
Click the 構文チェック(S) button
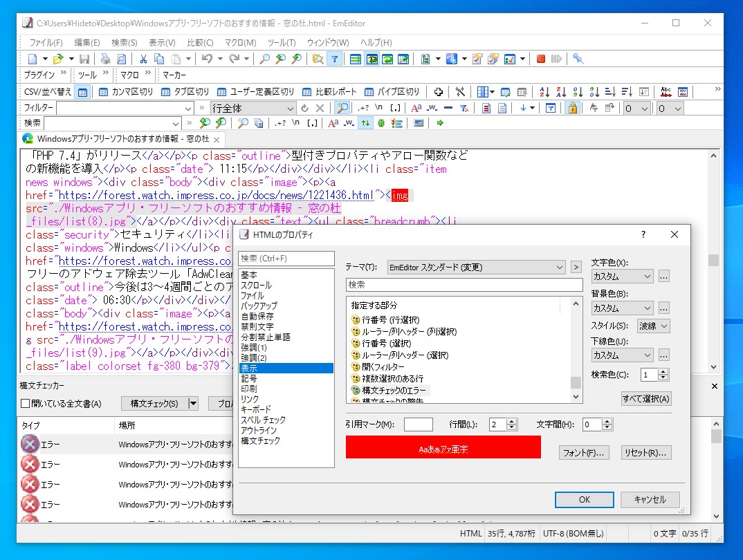pos(154,404)
